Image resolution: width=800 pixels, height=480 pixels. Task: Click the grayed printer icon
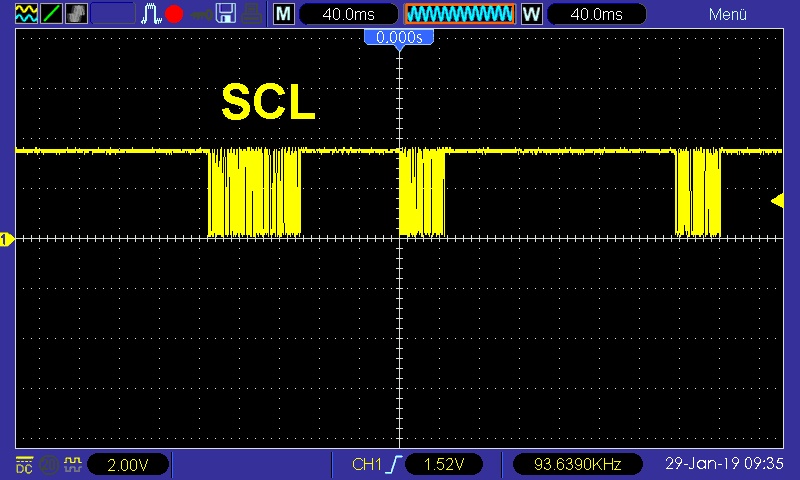click(252, 14)
